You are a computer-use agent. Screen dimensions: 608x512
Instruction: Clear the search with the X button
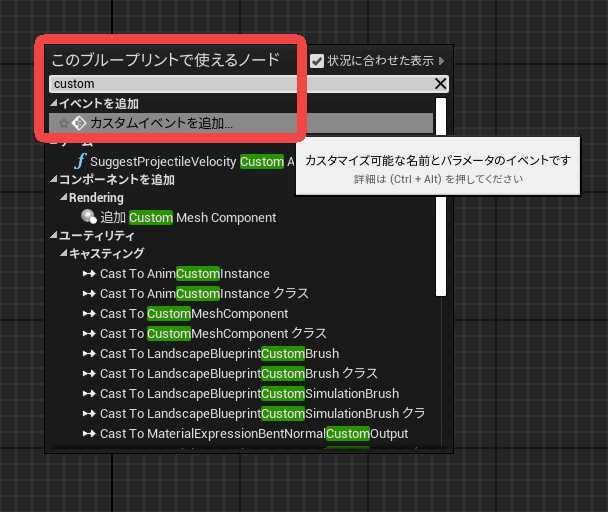coord(440,84)
